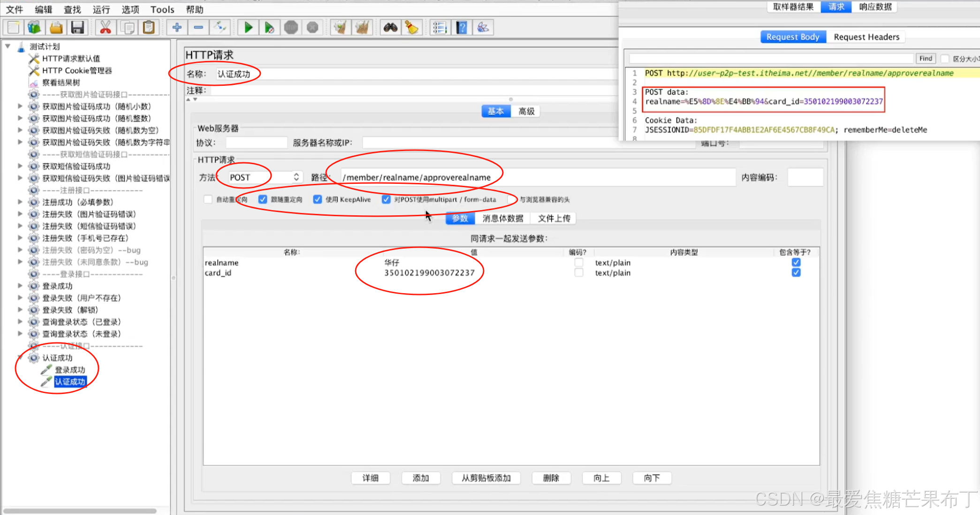
Task: Click the Cut scissors icon
Action: pos(106,28)
